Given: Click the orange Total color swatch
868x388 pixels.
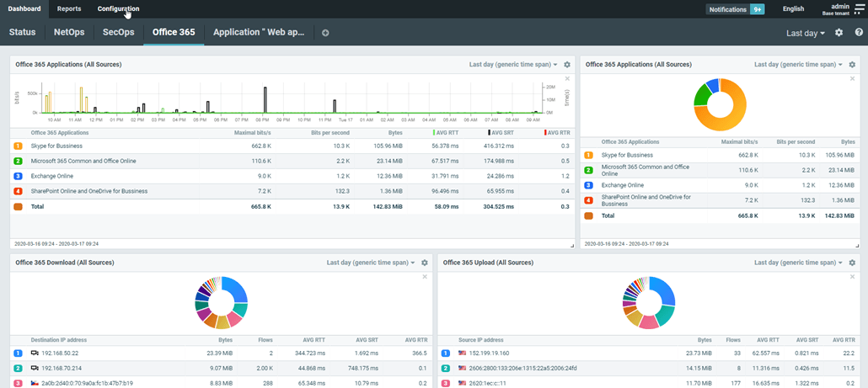Looking at the screenshot, I should tap(19, 206).
